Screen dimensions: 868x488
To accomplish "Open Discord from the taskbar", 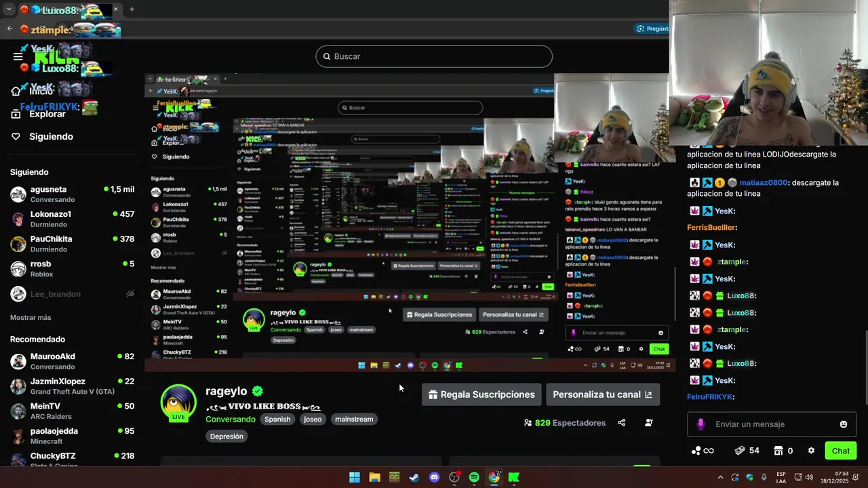I will coord(434,477).
